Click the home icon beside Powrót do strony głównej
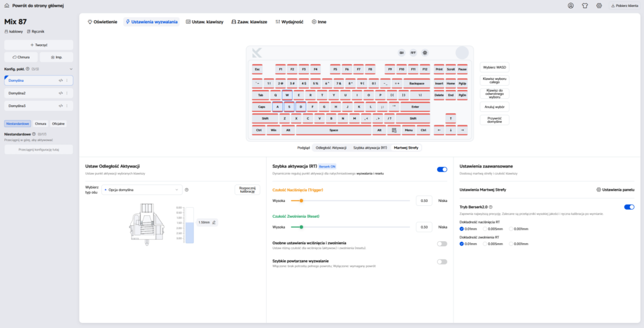The width and height of the screenshot is (644, 328). pyautogui.click(x=6, y=6)
